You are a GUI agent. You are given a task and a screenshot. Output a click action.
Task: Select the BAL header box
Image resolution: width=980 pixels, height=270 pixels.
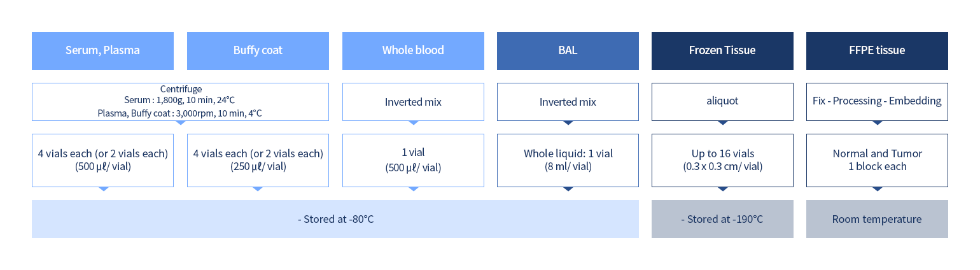point(568,50)
